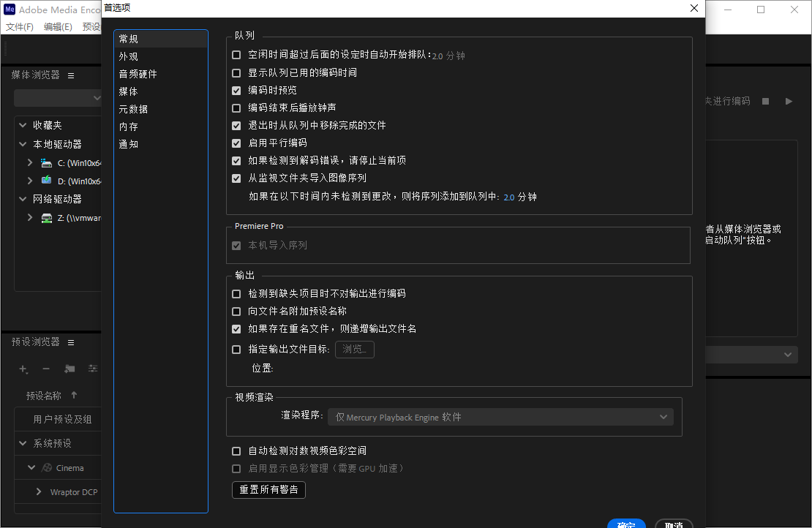Screen dimensions: 812x528
Task: Open the Preset Browser panel menu icon
Action: click(70, 342)
